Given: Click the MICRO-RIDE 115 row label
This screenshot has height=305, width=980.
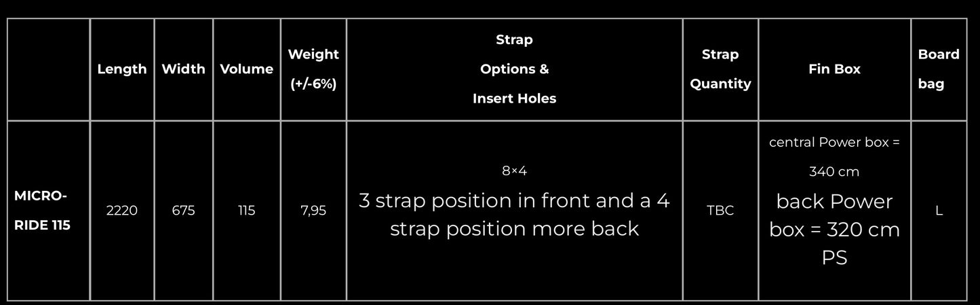Looking at the screenshot, I should pyautogui.click(x=41, y=211).
